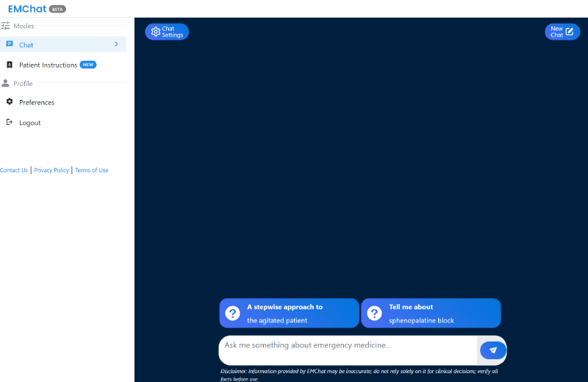Screen dimensions: 588x382
Task: Click the Logout arrow icon
Action: pyautogui.click(x=10, y=122)
